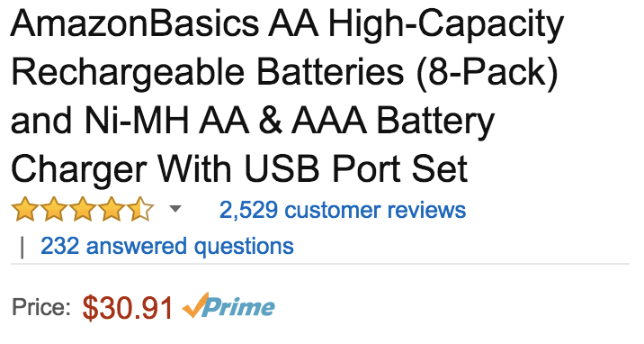Viewport: 644px width, 344px height.
Task: Click the Price: label
Action: point(41,307)
